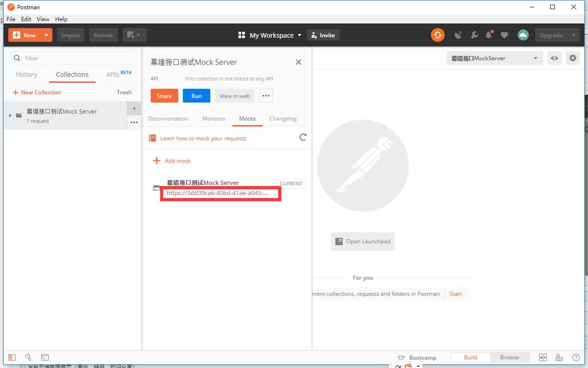Switch to the History tab

[26, 75]
